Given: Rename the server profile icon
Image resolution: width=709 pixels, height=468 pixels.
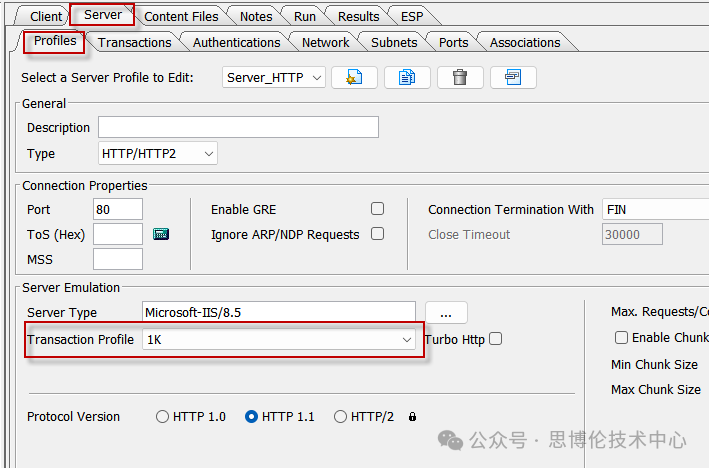Looking at the screenshot, I should click(513, 77).
